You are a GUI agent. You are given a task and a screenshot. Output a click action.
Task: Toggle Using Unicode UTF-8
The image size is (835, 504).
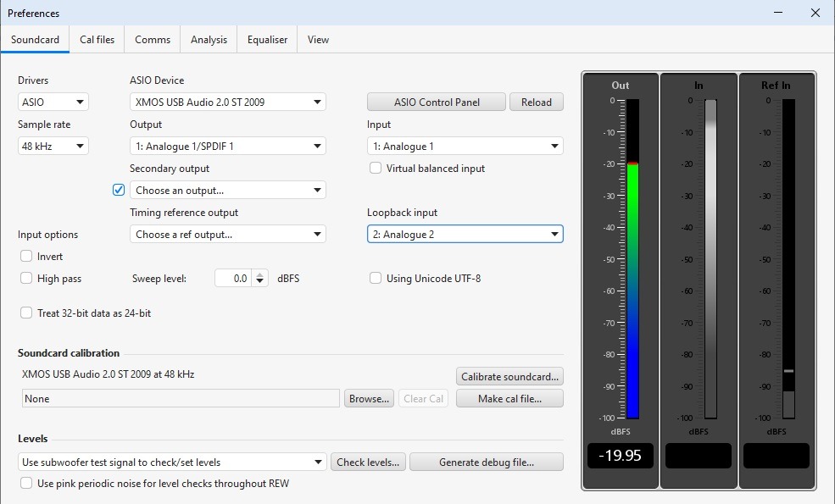click(x=376, y=278)
